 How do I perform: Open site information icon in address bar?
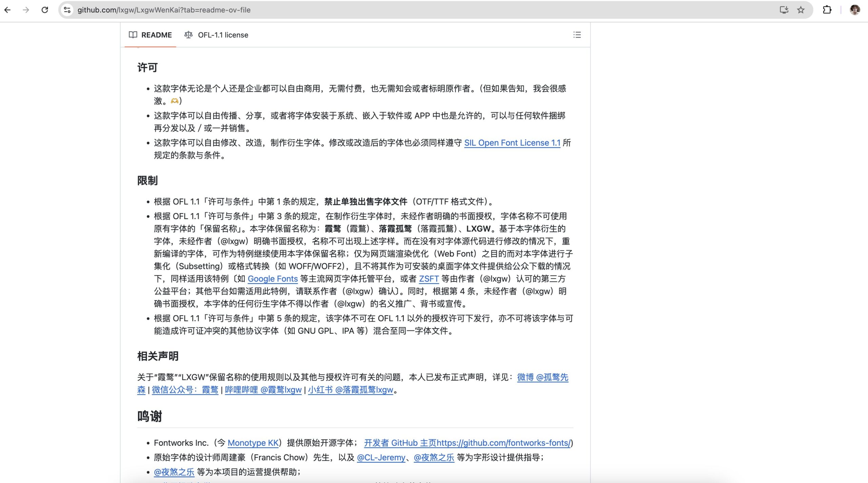click(x=67, y=10)
